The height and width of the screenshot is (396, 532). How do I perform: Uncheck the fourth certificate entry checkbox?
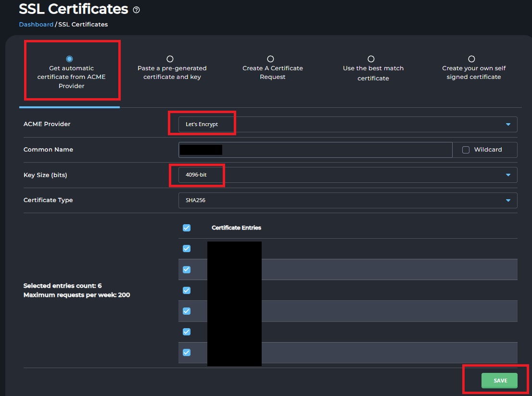point(187,311)
